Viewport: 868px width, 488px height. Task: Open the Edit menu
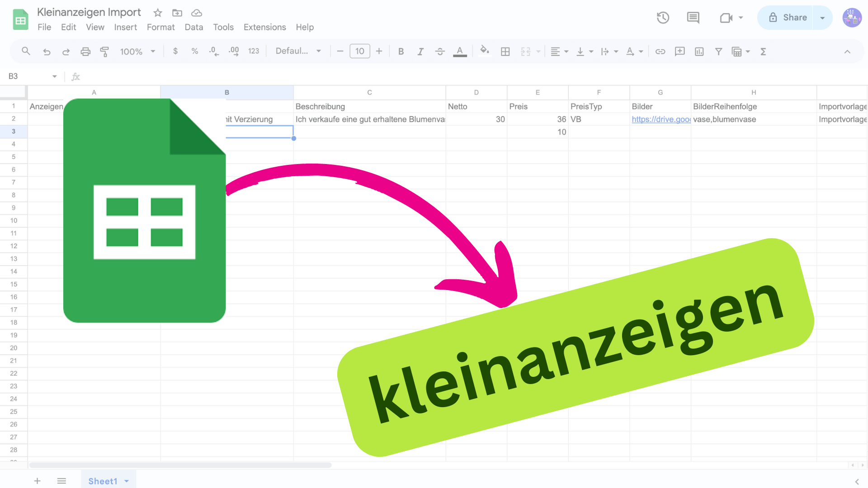68,27
